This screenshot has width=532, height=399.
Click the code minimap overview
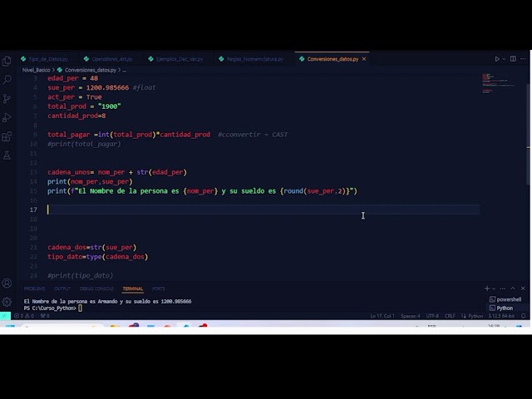tap(497, 83)
